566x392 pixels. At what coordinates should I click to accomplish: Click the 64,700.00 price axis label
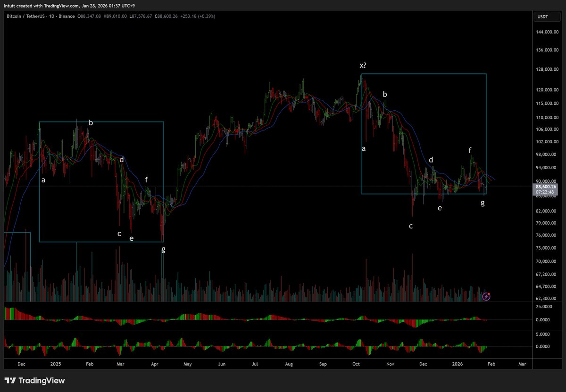pos(547,286)
